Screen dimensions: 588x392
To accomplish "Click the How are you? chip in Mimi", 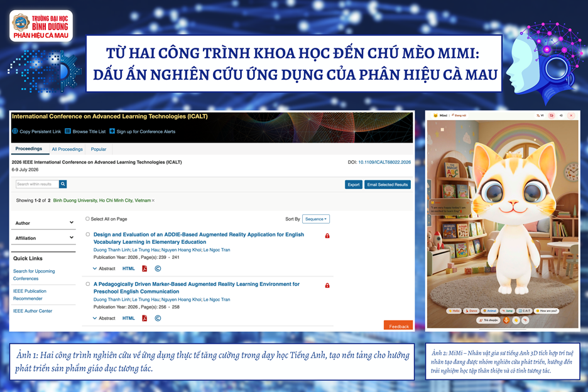I will click(547, 311).
